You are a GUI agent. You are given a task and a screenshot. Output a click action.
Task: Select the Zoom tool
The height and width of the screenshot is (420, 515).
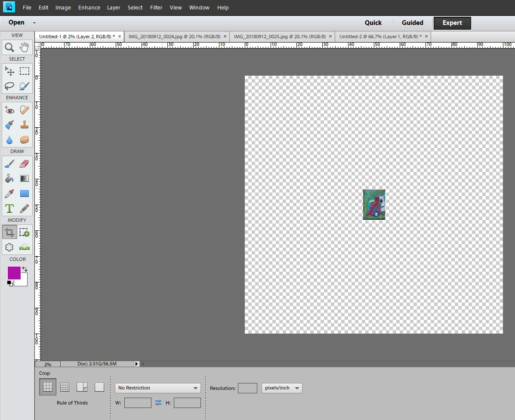[9, 47]
